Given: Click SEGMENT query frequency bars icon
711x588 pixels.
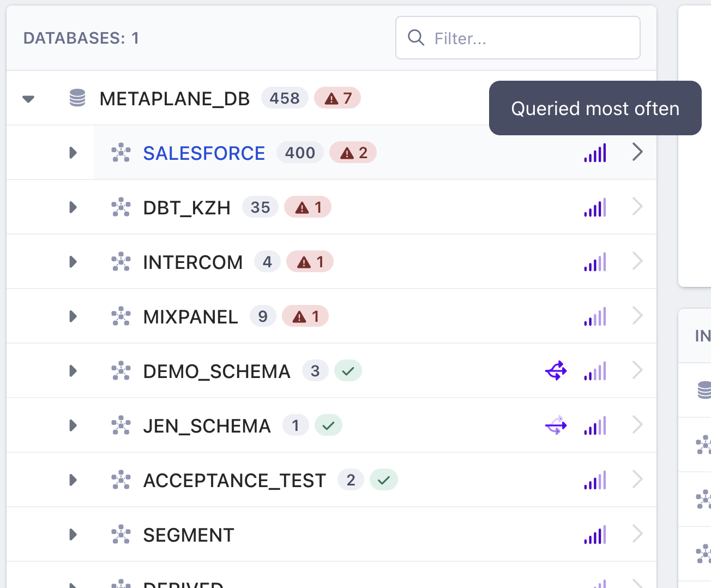Looking at the screenshot, I should click(x=595, y=535).
